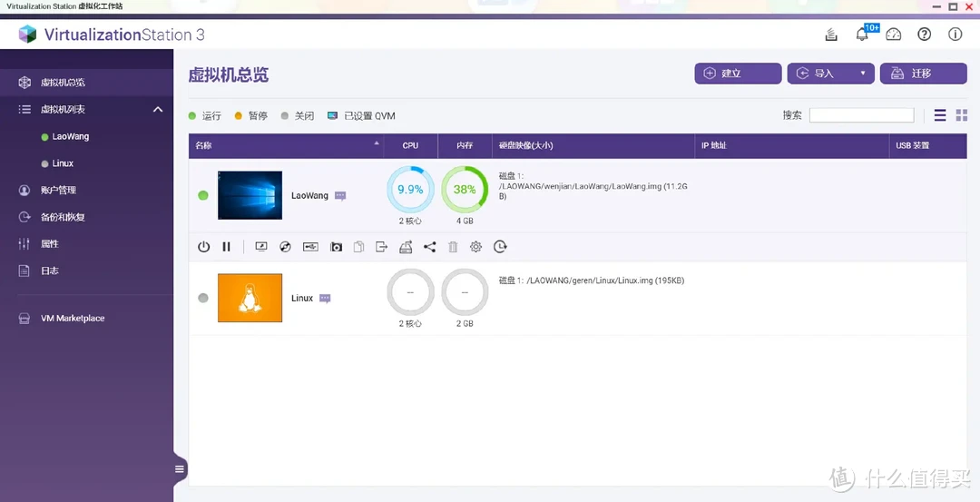Click the USB device icon in VM toolbar
This screenshot has width=980, height=502.
tap(310, 247)
